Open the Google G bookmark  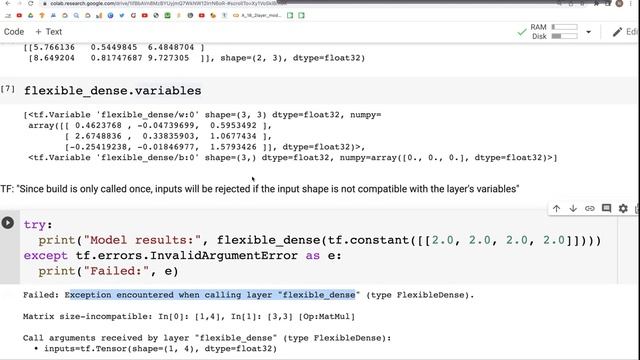tap(133, 16)
